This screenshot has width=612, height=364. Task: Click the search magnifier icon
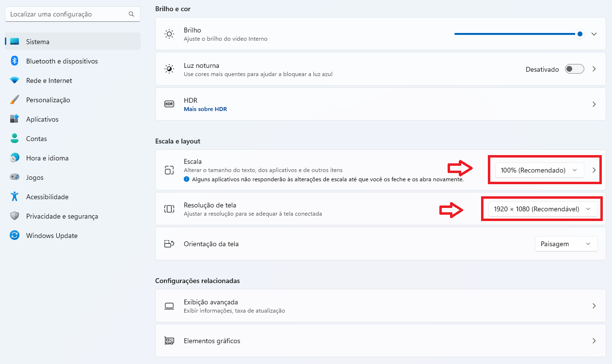click(x=131, y=14)
